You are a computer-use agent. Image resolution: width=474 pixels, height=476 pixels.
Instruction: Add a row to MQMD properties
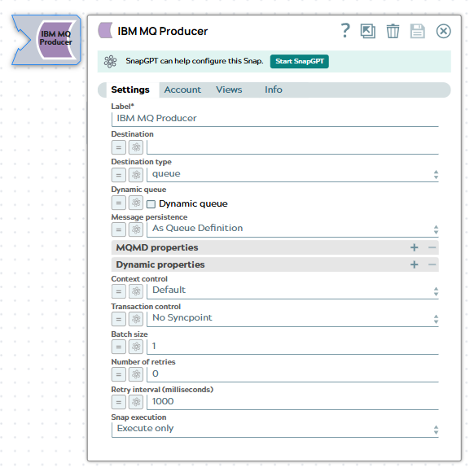415,247
